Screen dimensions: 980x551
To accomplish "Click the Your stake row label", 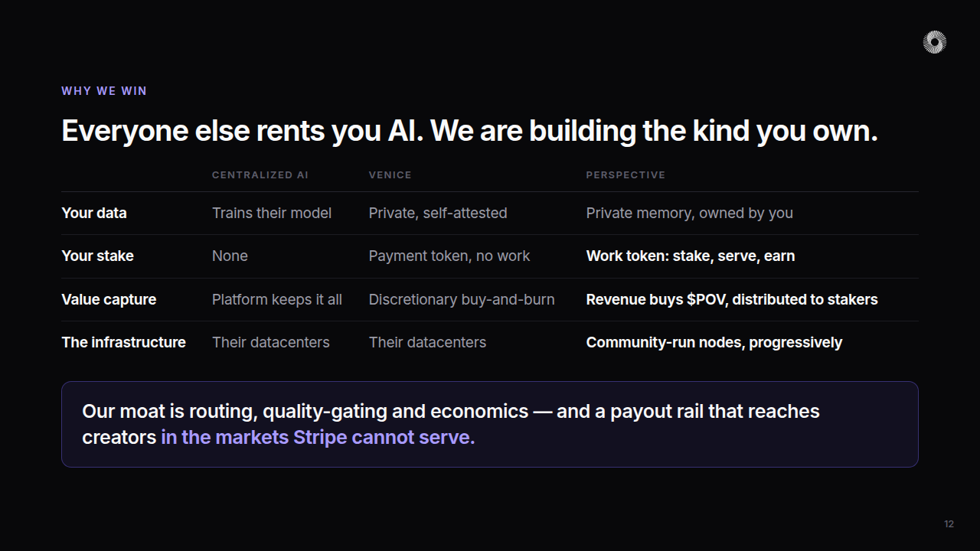I will tap(97, 256).
